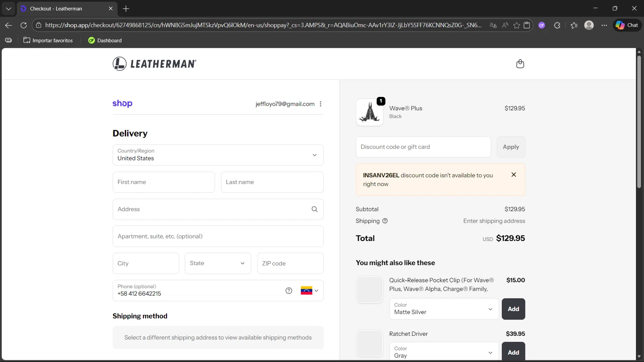Click the Shop Pay logo
Viewport: 644px width, 362px height.
click(x=122, y=104)
